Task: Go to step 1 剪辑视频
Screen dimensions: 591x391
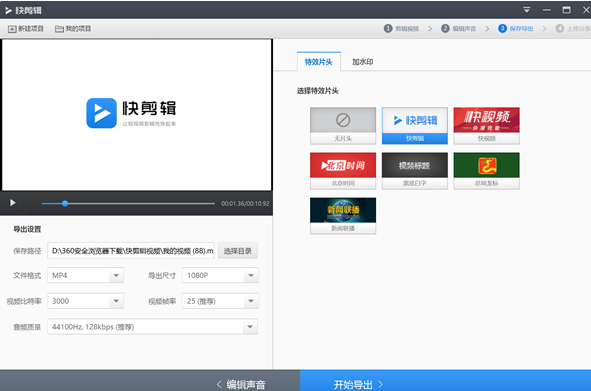Action: 401,29
